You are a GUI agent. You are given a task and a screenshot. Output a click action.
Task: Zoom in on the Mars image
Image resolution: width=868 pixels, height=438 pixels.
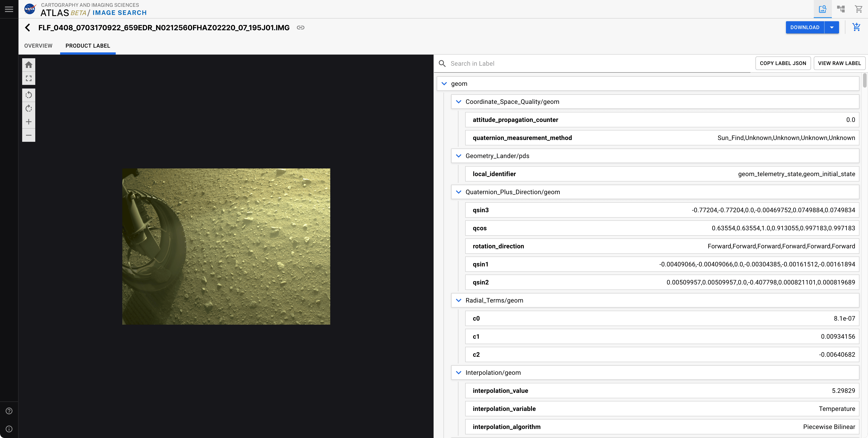coord(29,121)
